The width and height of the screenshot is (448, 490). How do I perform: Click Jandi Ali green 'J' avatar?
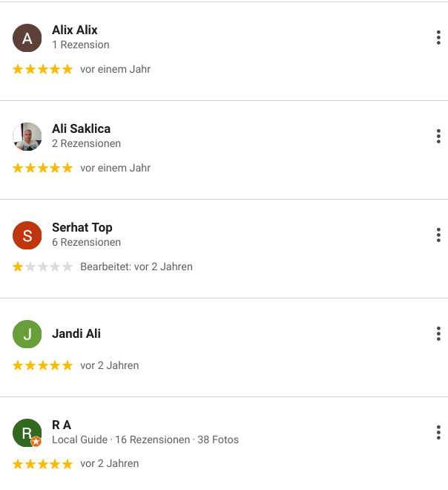coord(27,334)
